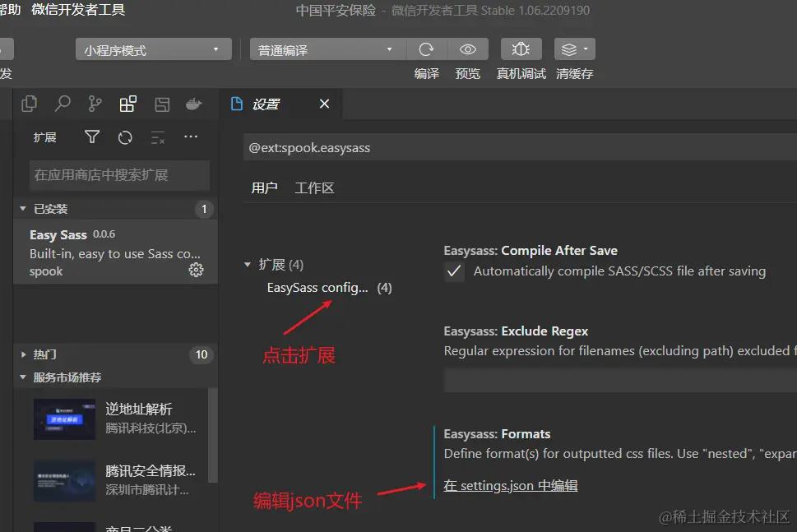The image size is (797, 532).
Task: Expand the 热门 popular section
Action: click(115, 354)
